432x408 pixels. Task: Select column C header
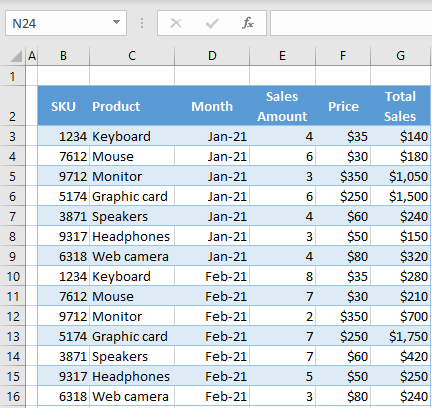(132, 56)
